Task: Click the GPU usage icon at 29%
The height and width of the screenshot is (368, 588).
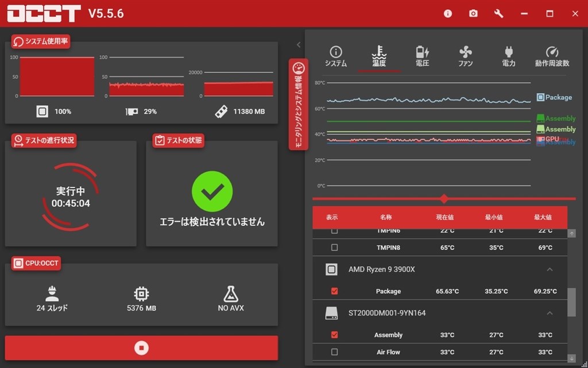Action: pos(131,111)
